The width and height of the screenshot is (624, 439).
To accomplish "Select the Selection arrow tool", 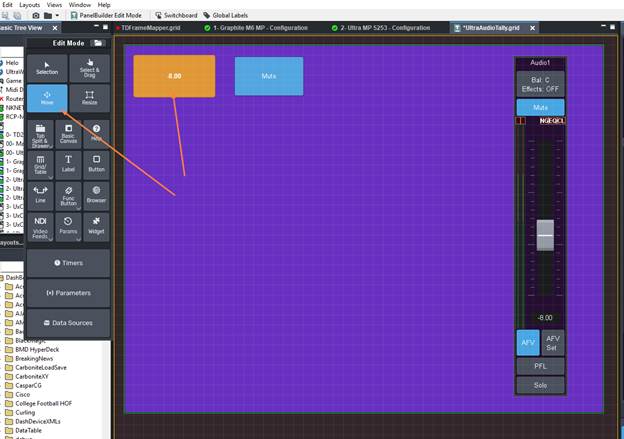I will click(47, 68).
